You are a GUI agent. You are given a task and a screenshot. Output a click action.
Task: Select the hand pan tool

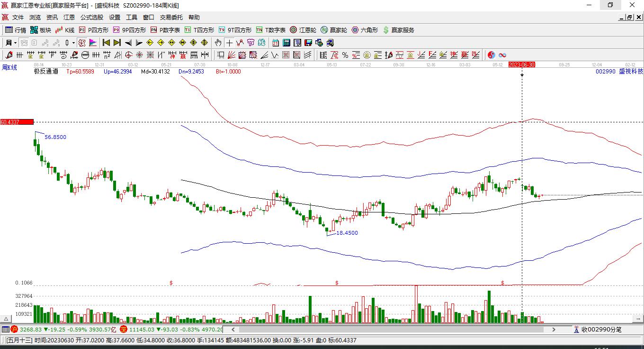click(218, 43)
